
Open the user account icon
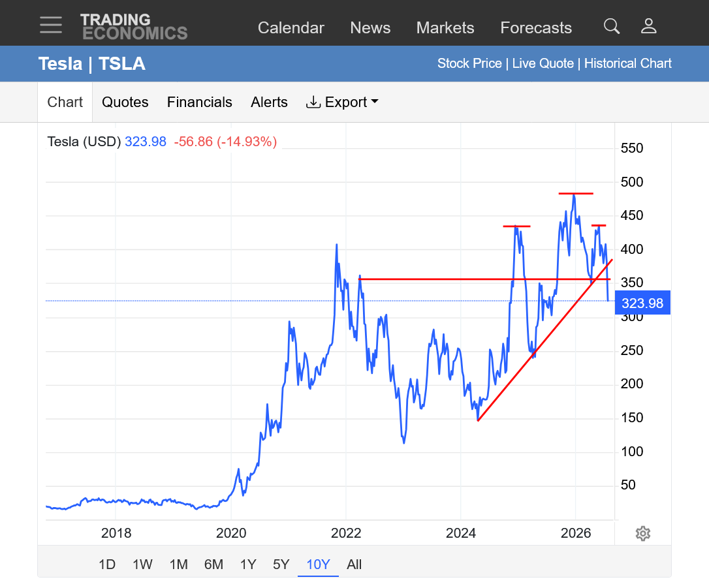(648, 26)
